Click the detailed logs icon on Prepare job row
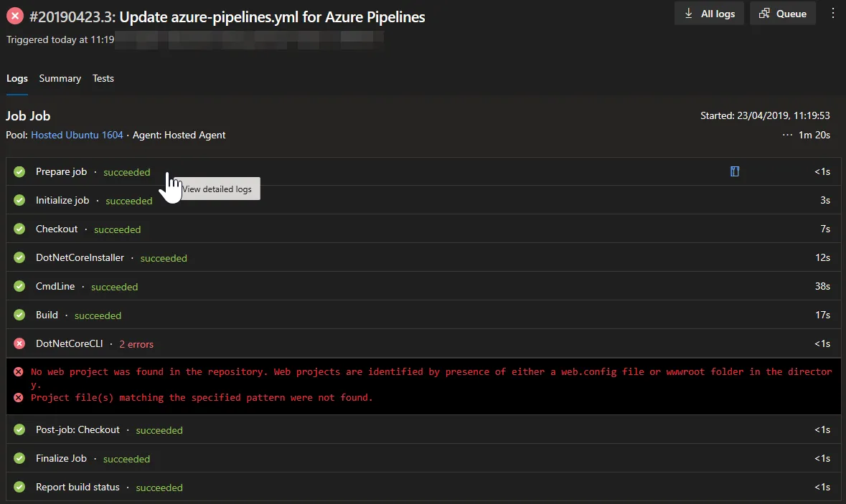 pyautogui.click(x=735, y=171)
